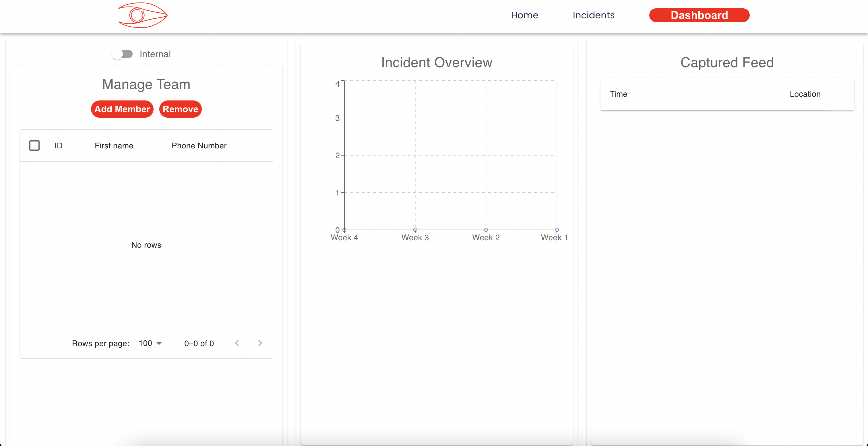
Task: Click the Week 3 data point
Action: (415, 230)
